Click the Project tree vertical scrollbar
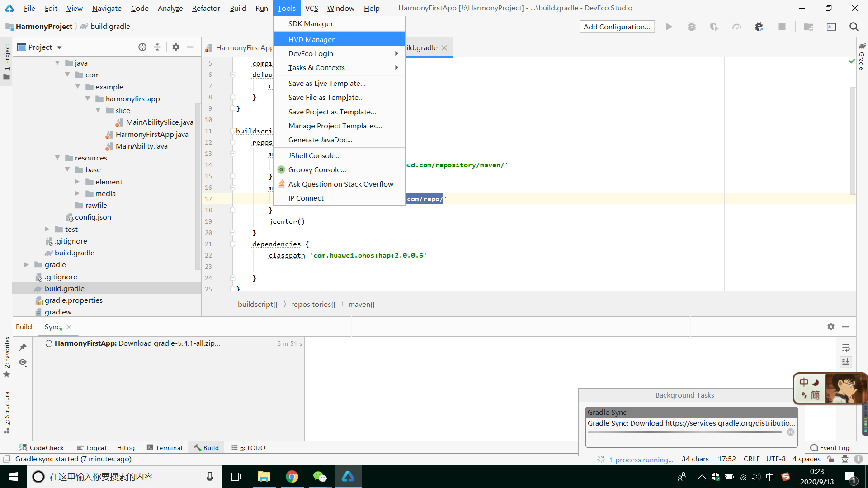Image resolution: width=868 pixels, height=488 pixels. point(198,186)
